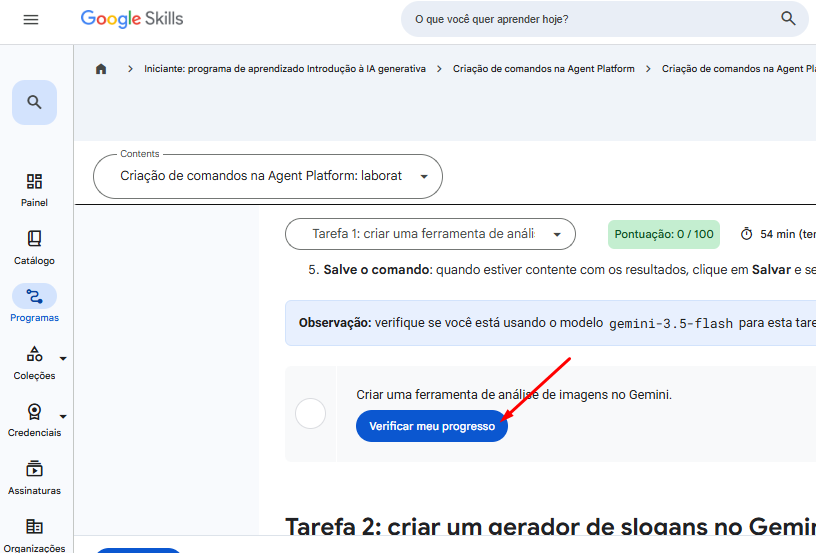Click the 'gemini-3.5-flash' model name text
This screenshot has height=553, width=816.
pos(670,324)
